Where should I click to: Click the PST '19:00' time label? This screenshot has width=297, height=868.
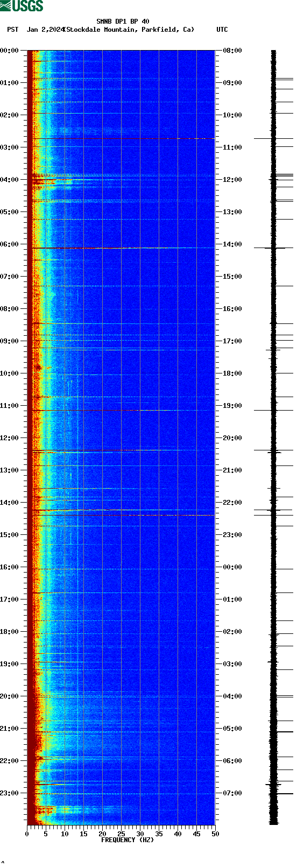point(10,664)
